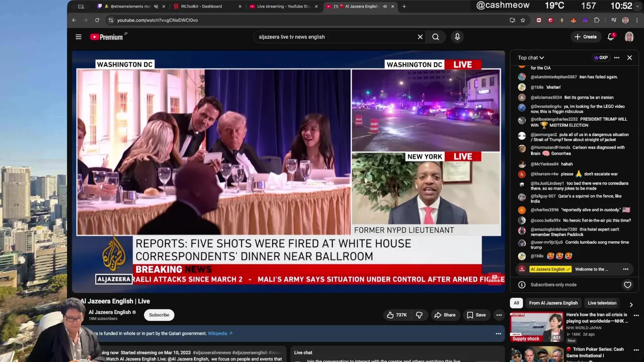Viewport: 644px width, 362px height.
Task: Like the Al Jazeera live video
Action: point(396,315)
